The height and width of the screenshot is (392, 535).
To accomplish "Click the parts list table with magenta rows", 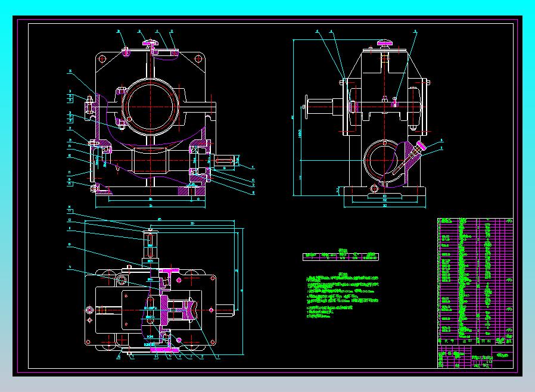I will click(x=475, y=281).
